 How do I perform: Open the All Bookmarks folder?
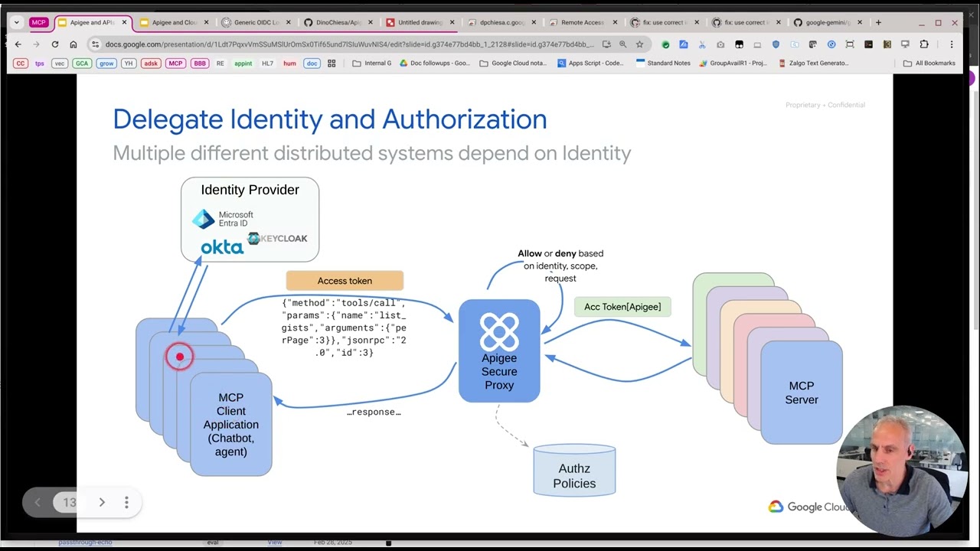click(x=929, y=64)
